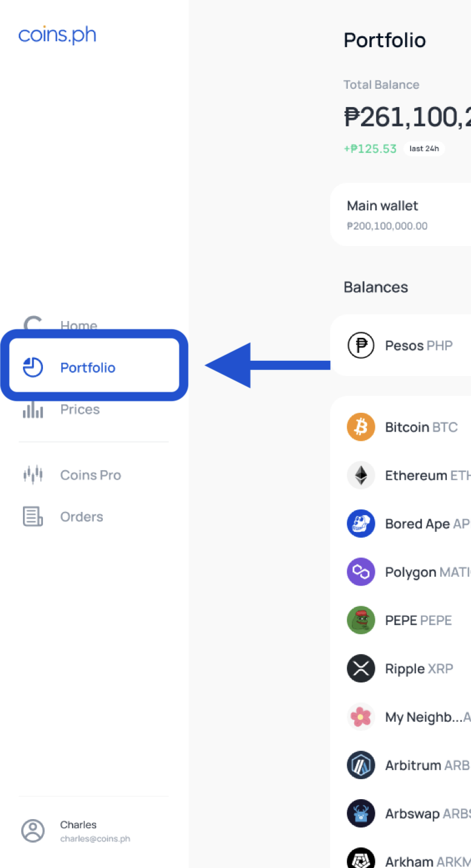Click the Polygon purple icon
Image resolution: width=471 pixels, height=868 pixels.
point(361,572)
